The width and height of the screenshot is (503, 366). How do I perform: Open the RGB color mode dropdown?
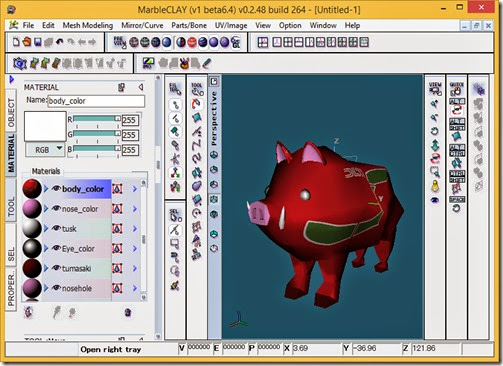click(45, 150)
